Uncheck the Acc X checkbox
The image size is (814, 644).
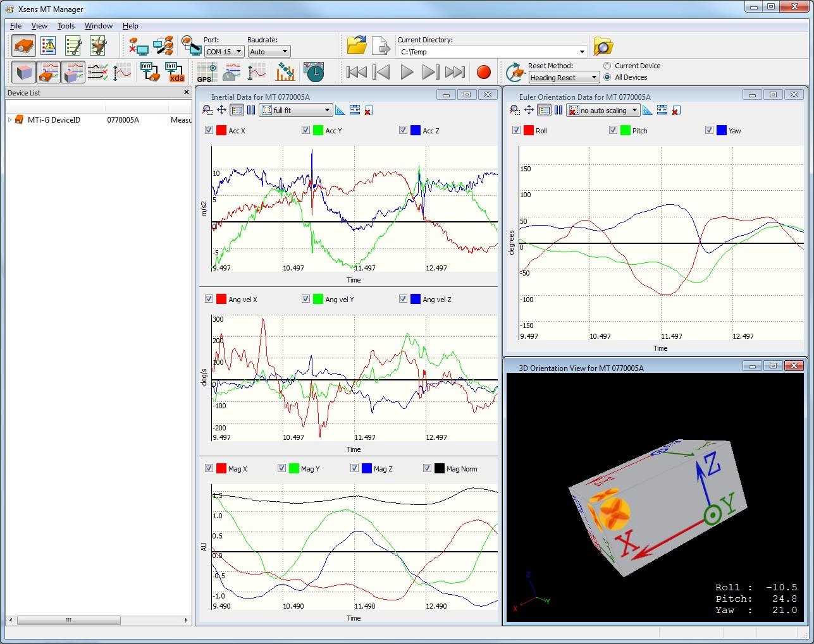click(x=209, y=130)
